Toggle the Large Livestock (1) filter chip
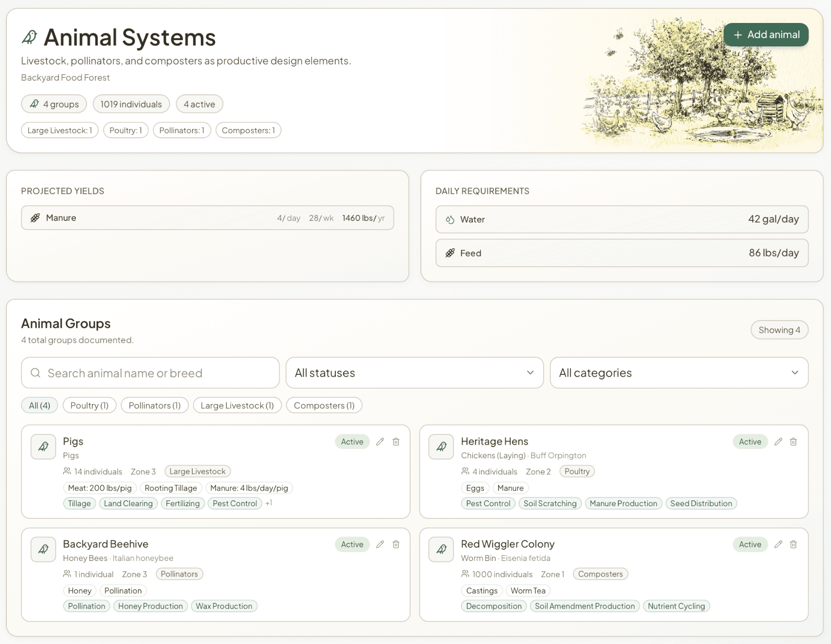Image resolution: width=831 pixels, height=644 pixels. [237, 405]
